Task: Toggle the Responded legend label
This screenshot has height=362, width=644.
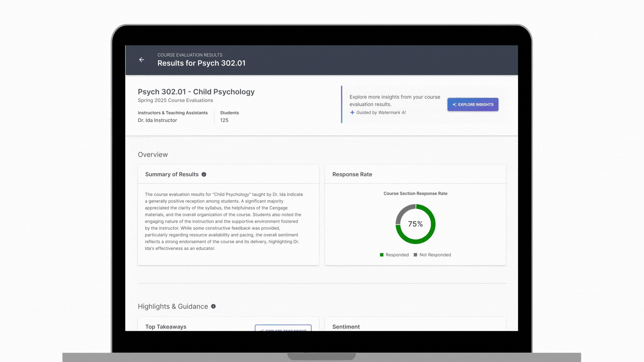Action: (397, 255)
